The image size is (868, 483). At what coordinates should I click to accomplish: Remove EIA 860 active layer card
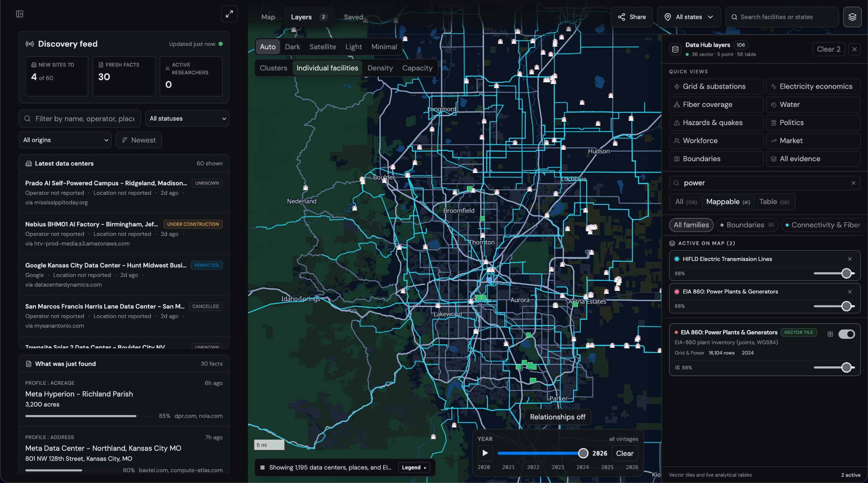tap(850, 292)
